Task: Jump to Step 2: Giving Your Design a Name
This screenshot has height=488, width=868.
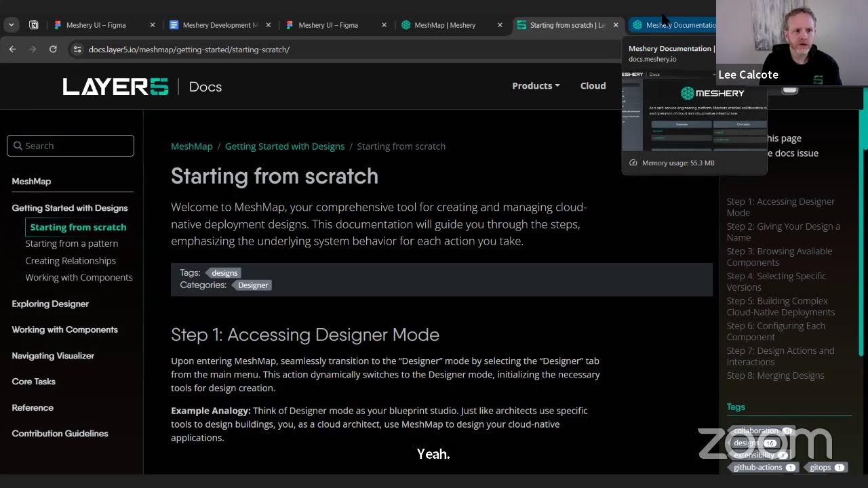Action: [x=783, y=232]
